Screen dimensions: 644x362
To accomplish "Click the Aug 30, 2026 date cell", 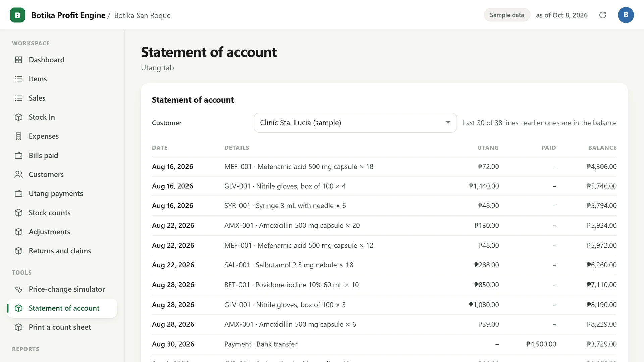I will point(173,344).
